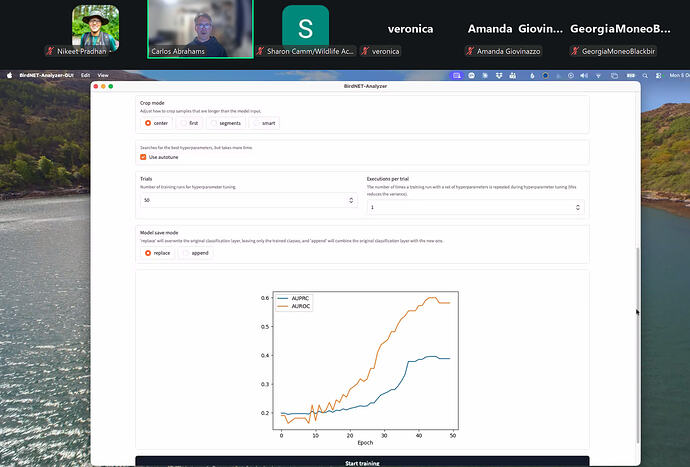Open the Edit menu

click(85, 75)
